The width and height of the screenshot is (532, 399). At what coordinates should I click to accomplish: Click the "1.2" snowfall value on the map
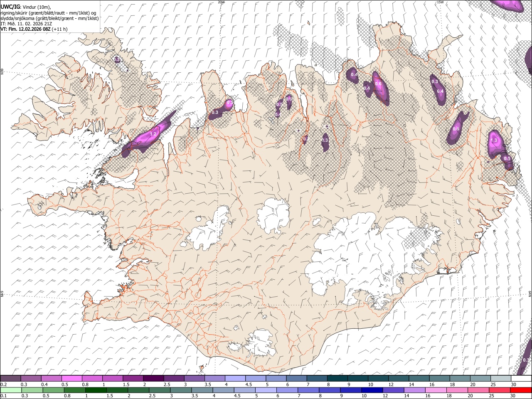[153, 134]
